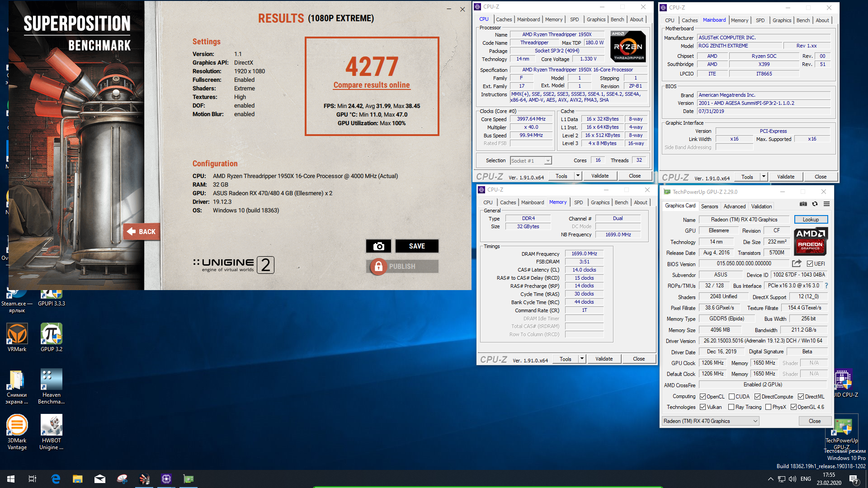Click the BIOS export share icon in GPU-Z
The width and height of the screenshot is (868, 488).
[797, 263]
